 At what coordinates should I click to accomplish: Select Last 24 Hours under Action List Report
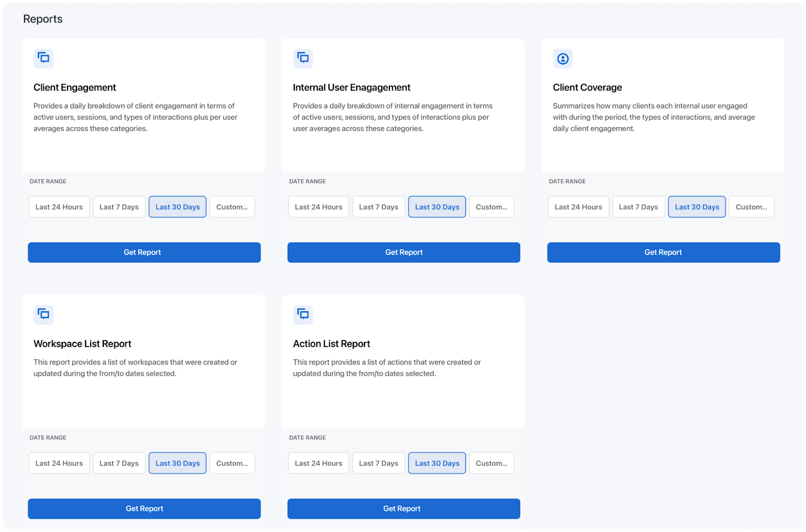pos(318,463)
